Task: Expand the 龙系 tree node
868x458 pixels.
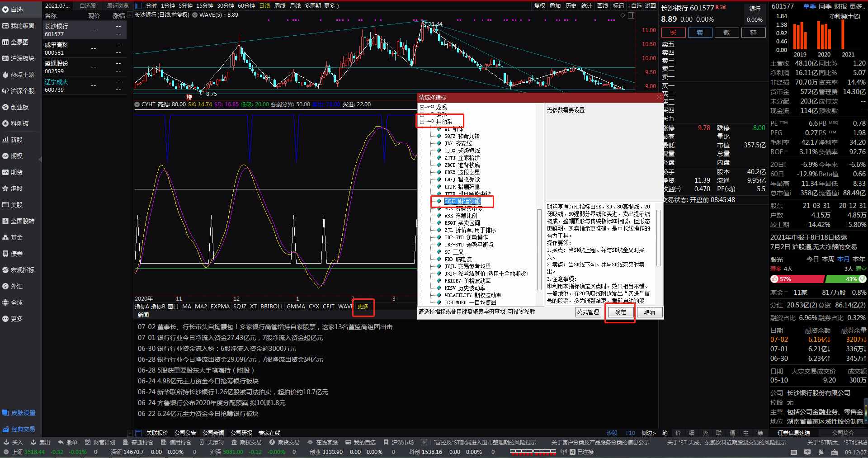Action: pyautogui.click(x=422, y=107)
